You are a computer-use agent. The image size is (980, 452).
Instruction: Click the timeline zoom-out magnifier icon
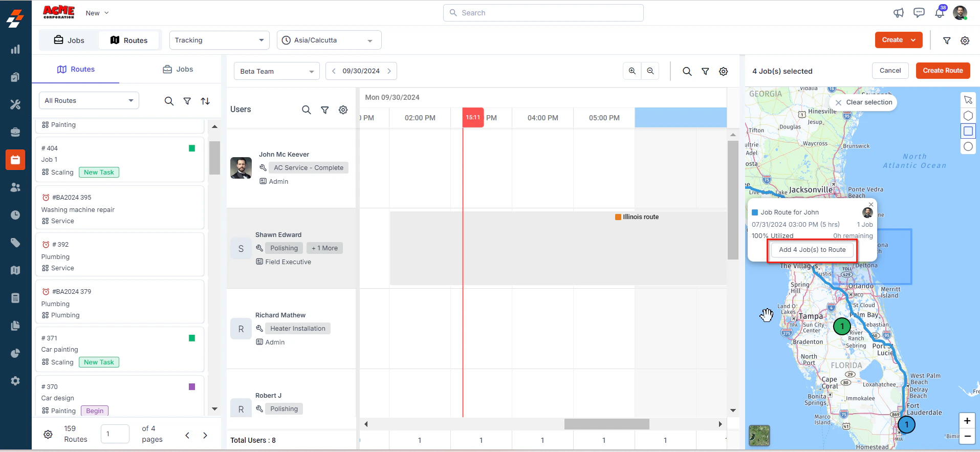click(x=650, y=71)
